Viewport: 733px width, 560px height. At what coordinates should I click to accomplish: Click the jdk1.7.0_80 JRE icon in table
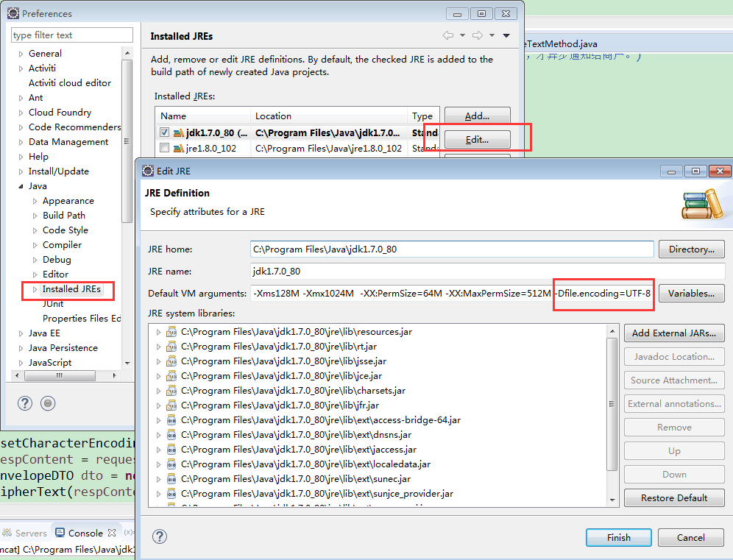tap(178, 133)
